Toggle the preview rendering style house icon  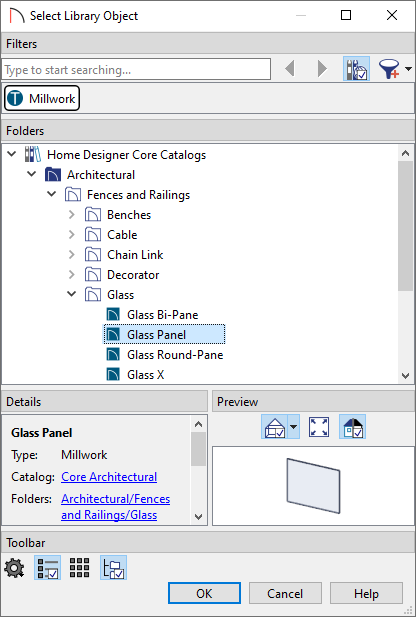275,427
